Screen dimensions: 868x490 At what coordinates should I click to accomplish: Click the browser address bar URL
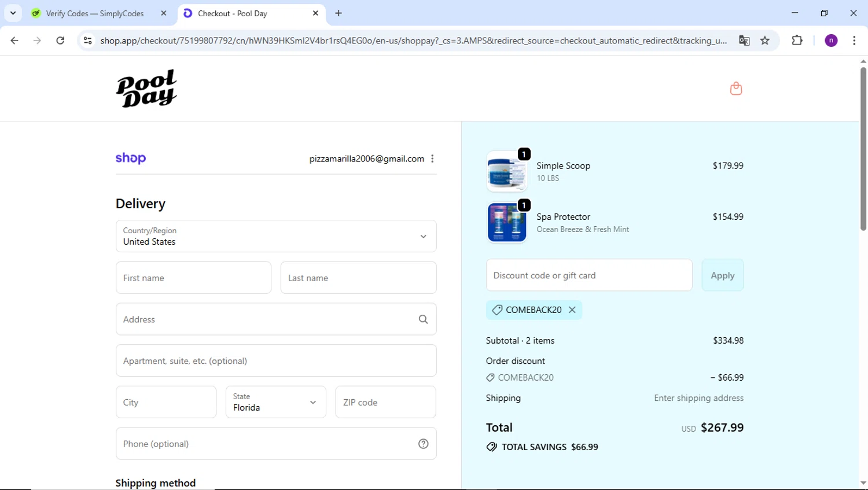(413, 40)
